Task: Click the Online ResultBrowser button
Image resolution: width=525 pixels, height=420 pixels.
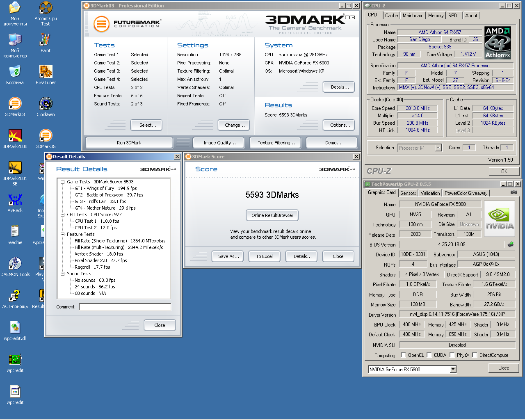Action: [272, 215]
